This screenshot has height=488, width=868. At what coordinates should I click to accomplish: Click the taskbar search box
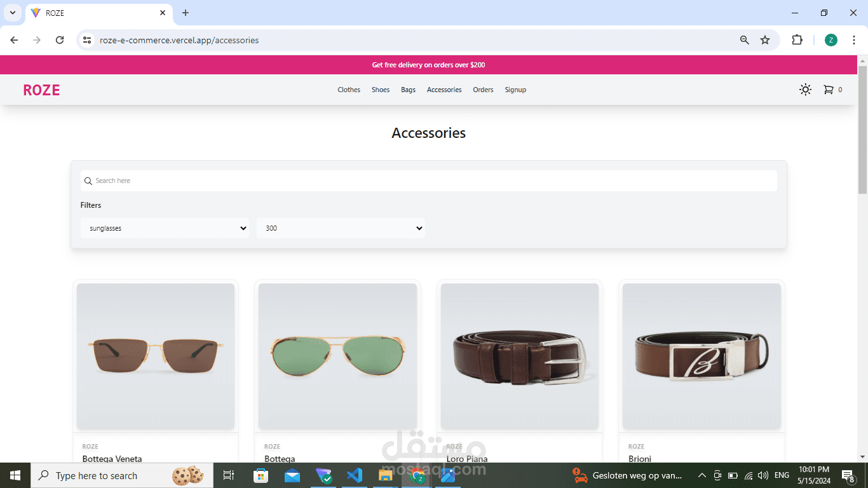[x=122, y=475]
